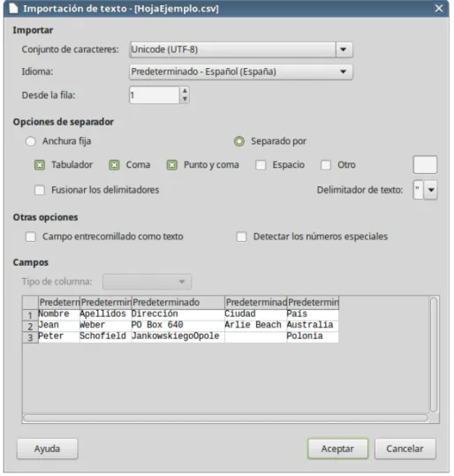Select the first preview column header above Nombre

pos(59,302)
